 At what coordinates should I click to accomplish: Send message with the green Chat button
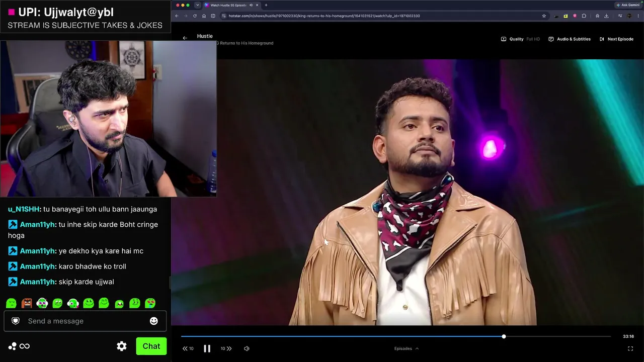(x=151, y=346)
